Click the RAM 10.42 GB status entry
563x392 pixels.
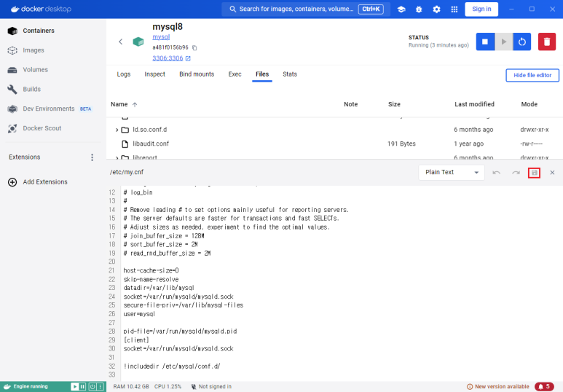pos(130,387)
